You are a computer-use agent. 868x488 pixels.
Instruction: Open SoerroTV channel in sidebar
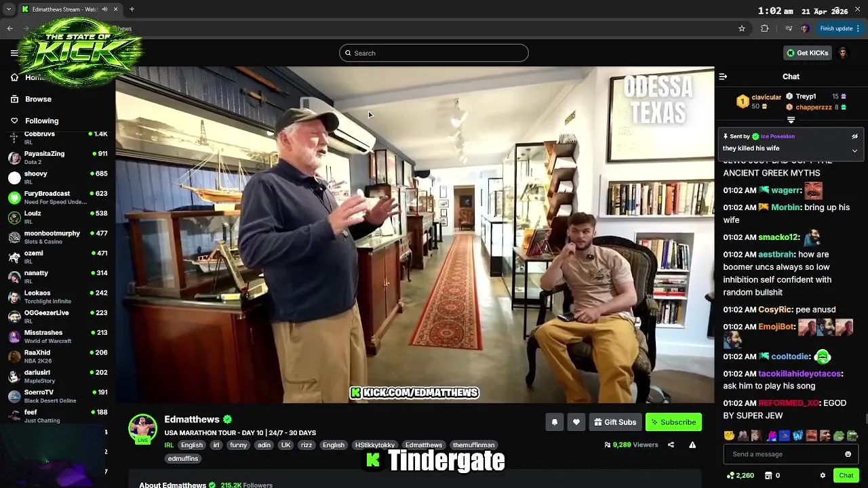pos(58,396)
